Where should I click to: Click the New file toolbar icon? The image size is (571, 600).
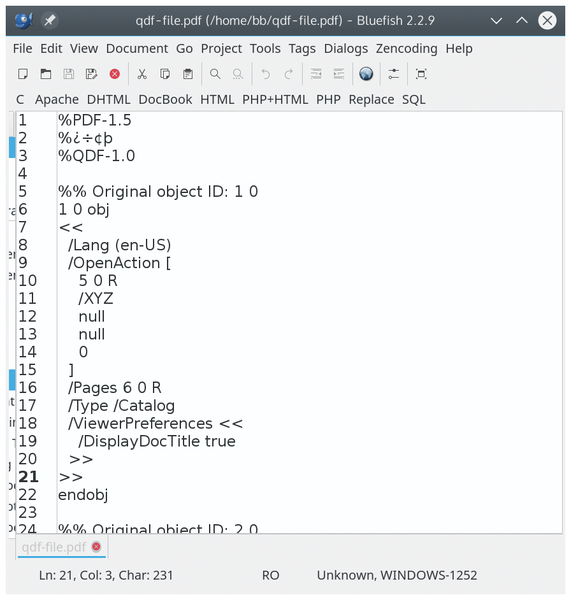pyautogui.click(x=23, y=74)
